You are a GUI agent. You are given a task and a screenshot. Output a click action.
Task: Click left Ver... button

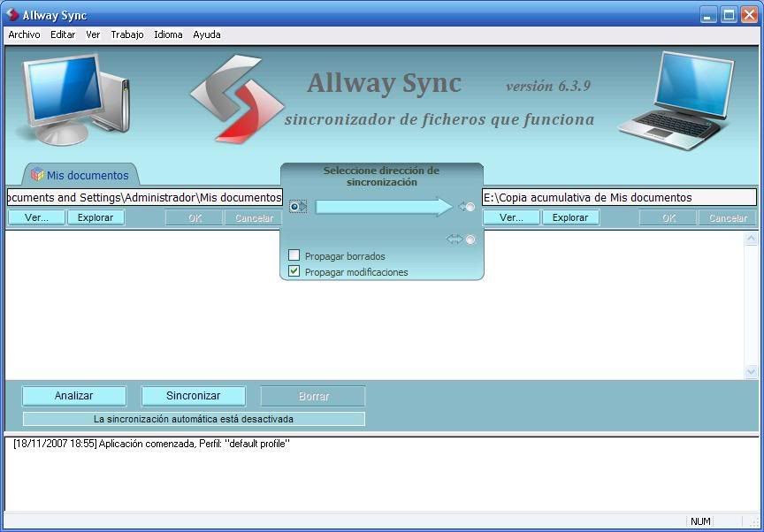(36, 217)
